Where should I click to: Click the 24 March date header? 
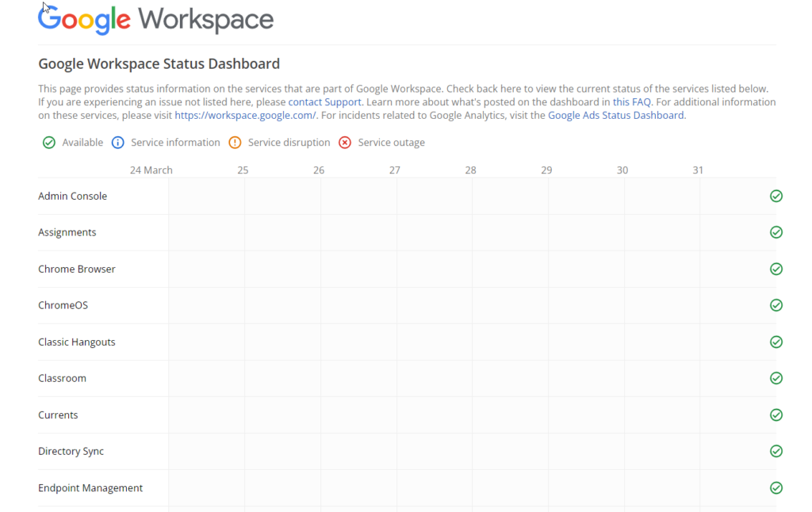coord(151,170)
